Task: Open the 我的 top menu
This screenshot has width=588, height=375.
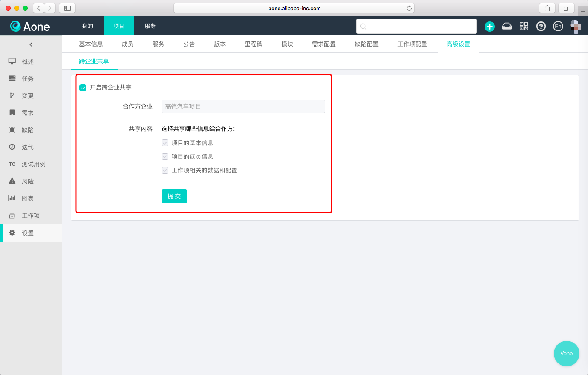Action: point(88,26)
